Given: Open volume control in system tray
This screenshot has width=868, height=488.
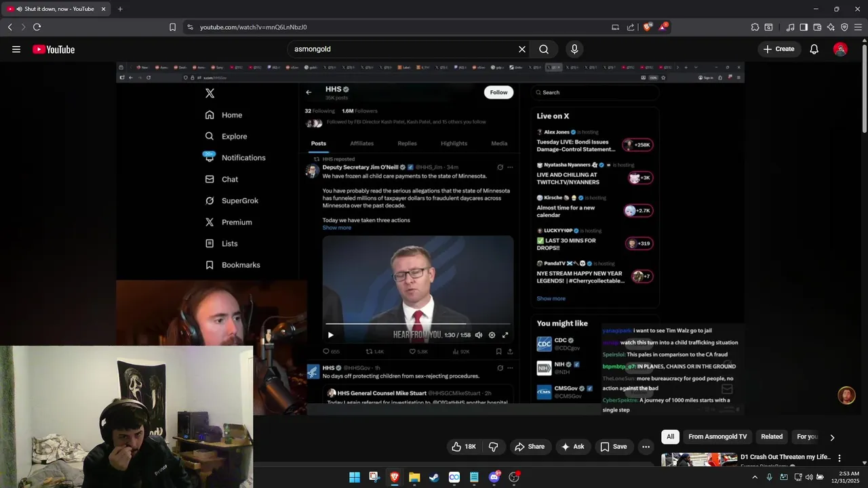Looking at the screenshot, I should [x=809, y=477].
